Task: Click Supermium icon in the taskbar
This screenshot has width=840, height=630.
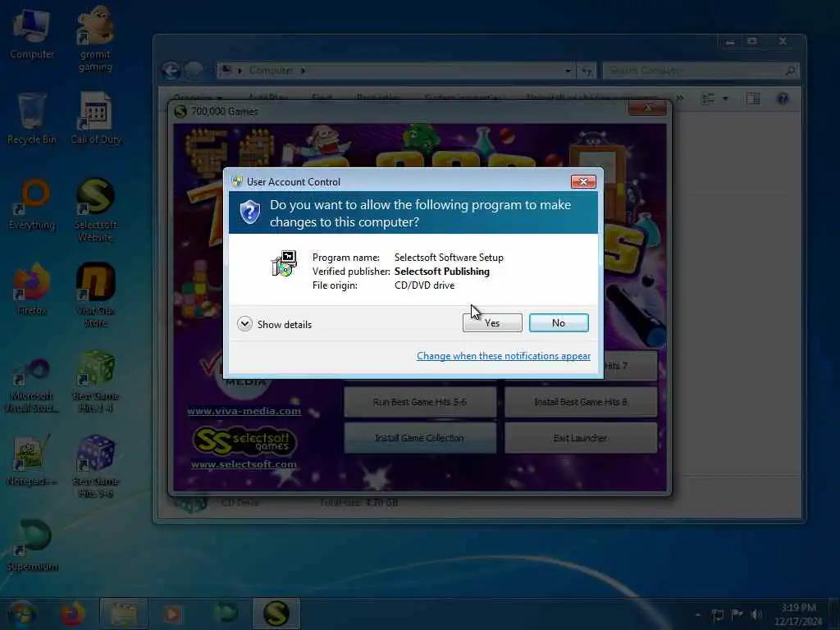Action: 226,614
